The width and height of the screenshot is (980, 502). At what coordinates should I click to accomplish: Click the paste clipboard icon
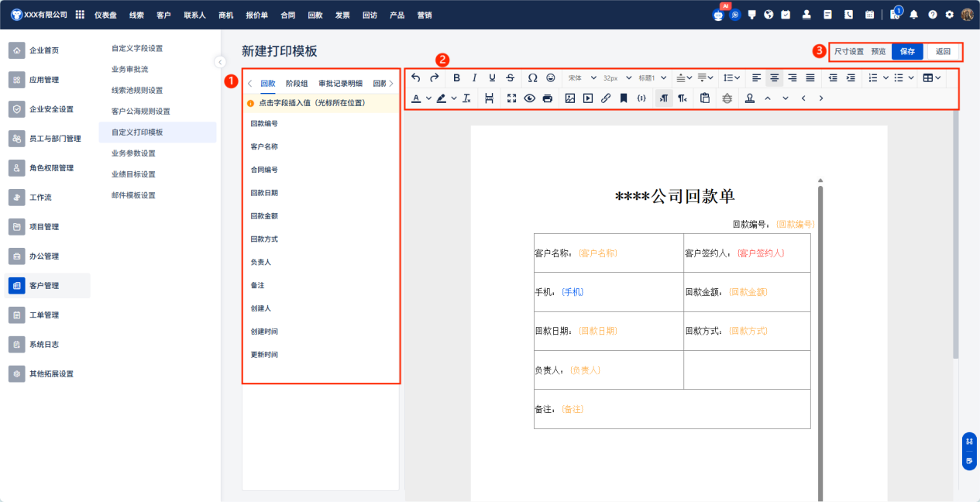(704, 98)
